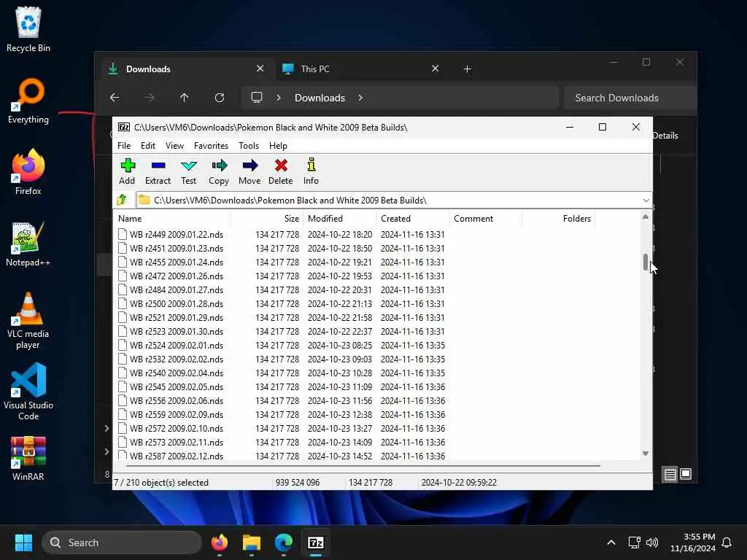The height and width of the screenshot is (560, 747).
Task: Click the 7-Zip address path field
Action: tap(393, 201)
